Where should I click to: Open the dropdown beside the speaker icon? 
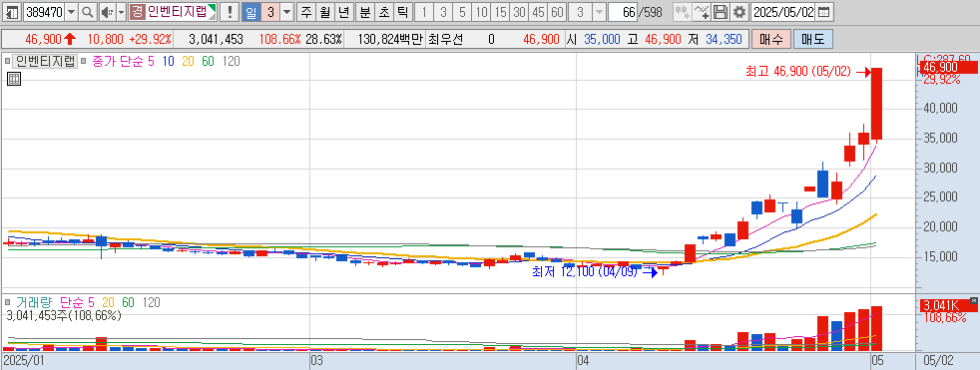(120, 11)
